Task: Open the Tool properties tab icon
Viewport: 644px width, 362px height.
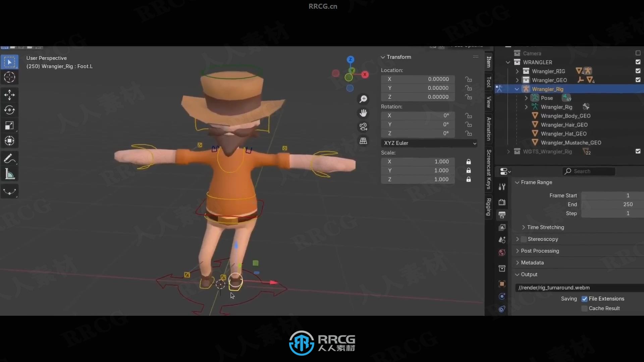Action: 502,187
